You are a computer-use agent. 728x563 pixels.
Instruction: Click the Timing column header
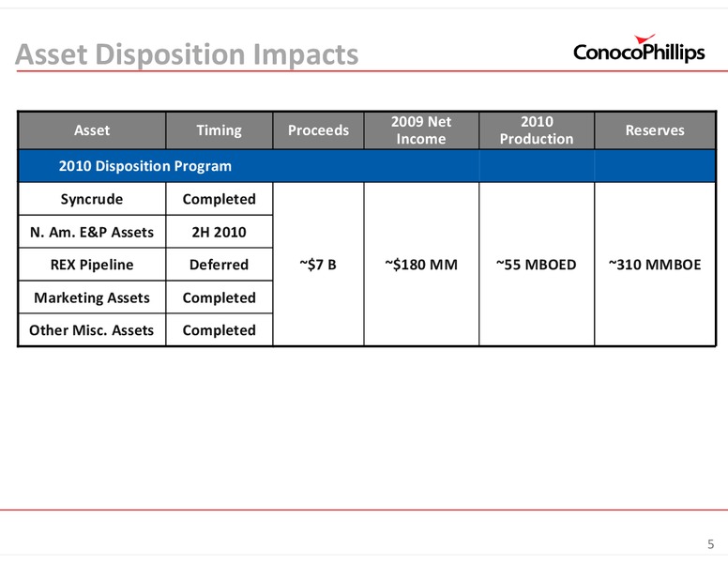click(220, 130)
